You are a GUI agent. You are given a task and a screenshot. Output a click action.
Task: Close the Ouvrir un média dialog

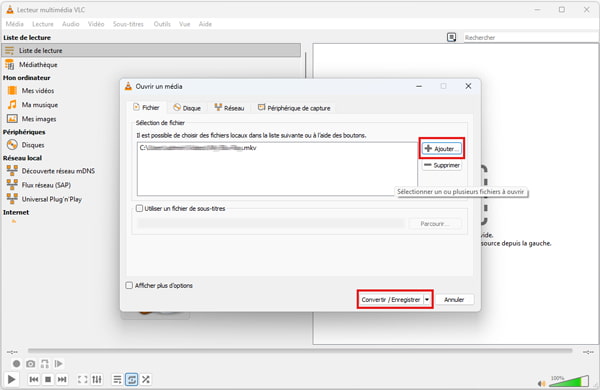468,86
